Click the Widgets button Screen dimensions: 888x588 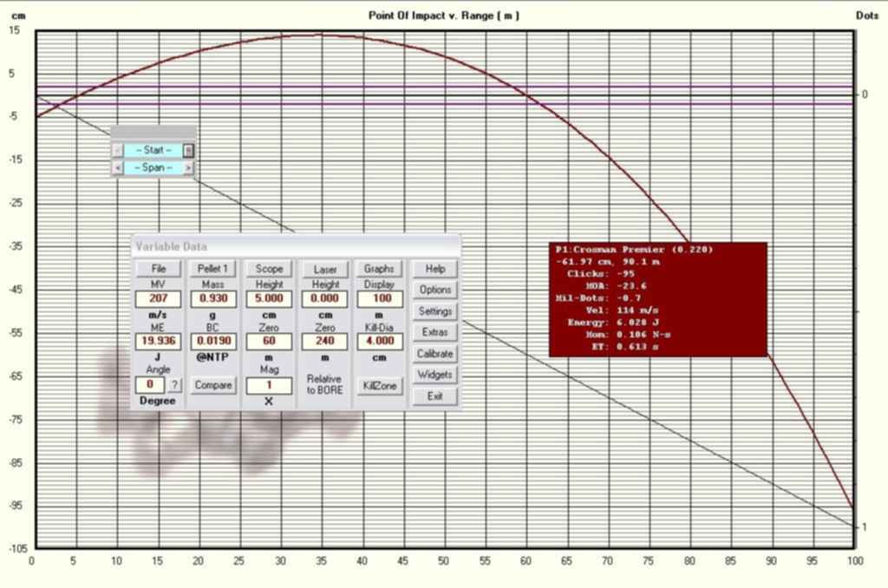tap(434, 375)
